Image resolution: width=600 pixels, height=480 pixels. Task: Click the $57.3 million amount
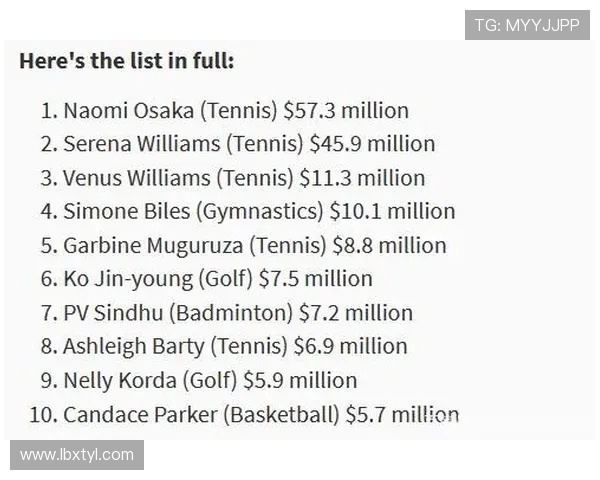click(346, 111)
